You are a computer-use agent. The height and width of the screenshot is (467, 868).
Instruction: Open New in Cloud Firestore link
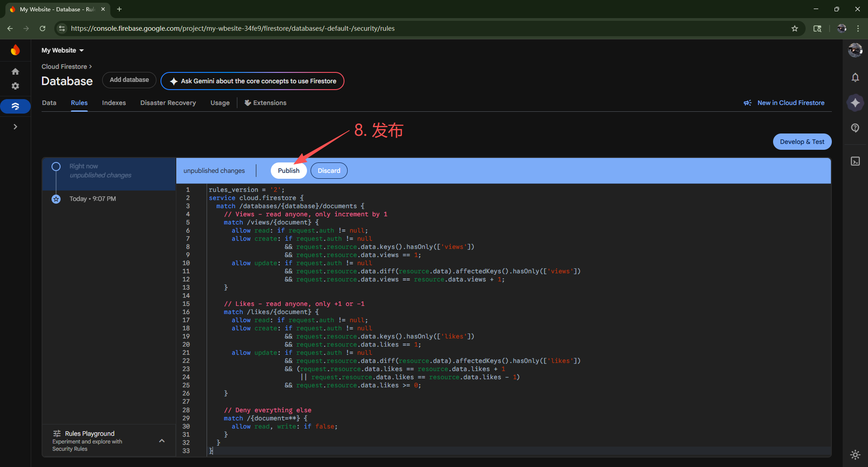tap(790, 103)
